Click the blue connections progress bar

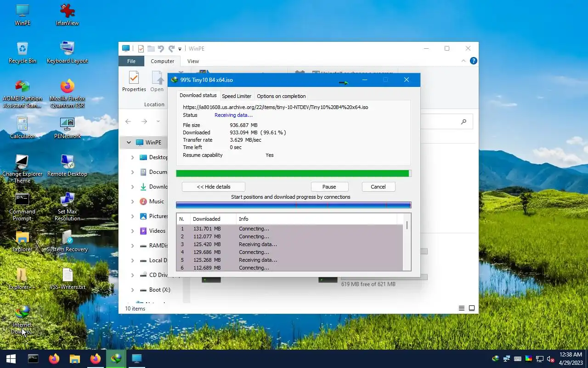(x=294, y=205)
